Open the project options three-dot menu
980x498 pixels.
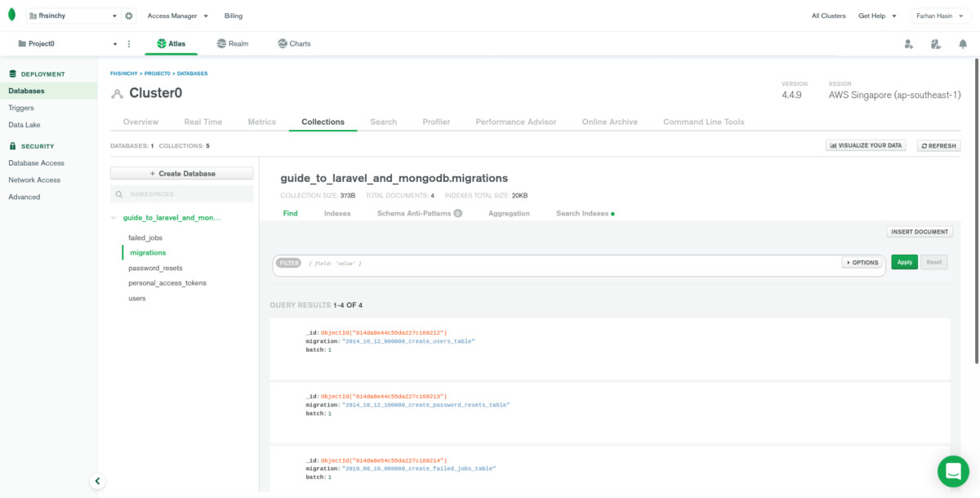click(x=129, y=43)
